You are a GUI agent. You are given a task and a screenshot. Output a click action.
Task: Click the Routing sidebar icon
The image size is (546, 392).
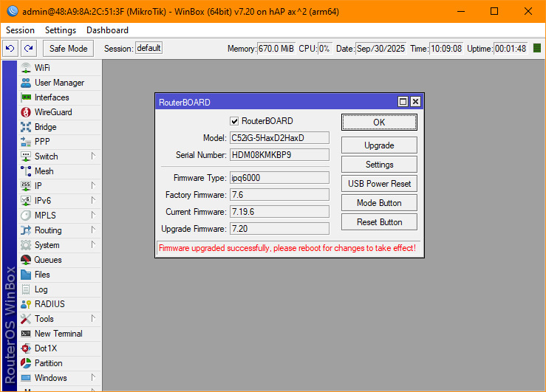pyautogui.click(x=26, y=230)
